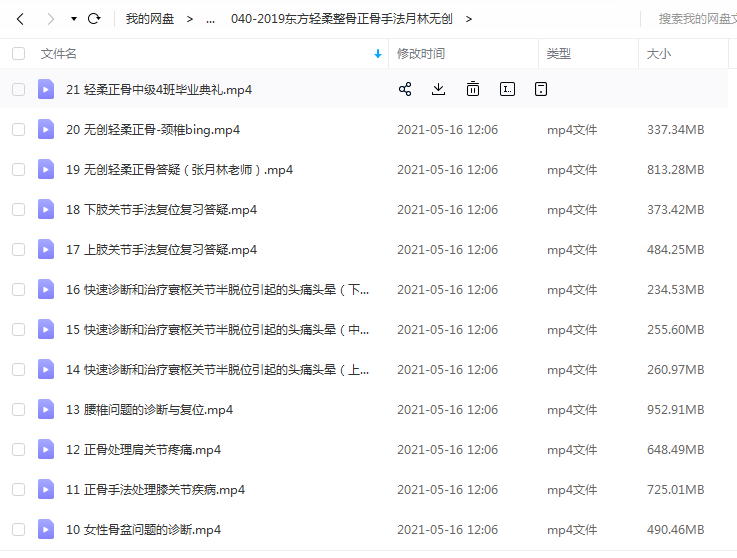Select file name 12 正骨处理肩关节疼痛.mp4
737x558 pixels.
(x=143, y=449)
